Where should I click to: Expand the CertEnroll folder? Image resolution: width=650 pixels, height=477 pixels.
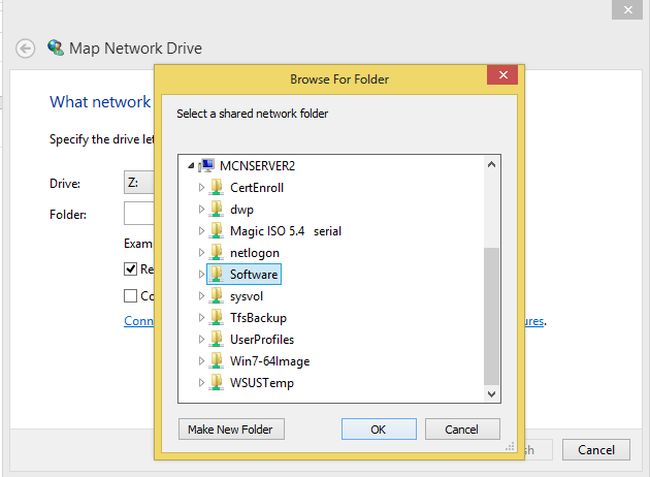[201, 187]
